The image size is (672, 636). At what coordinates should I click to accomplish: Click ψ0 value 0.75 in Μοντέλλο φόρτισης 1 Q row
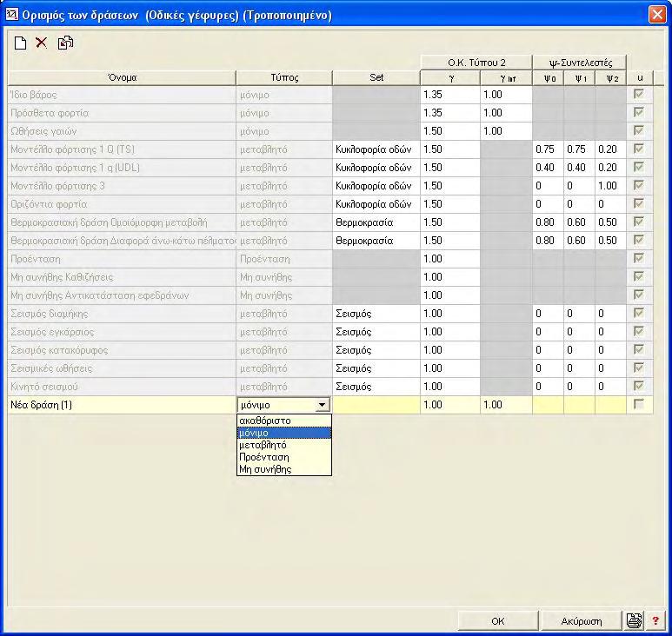[549, 149]
